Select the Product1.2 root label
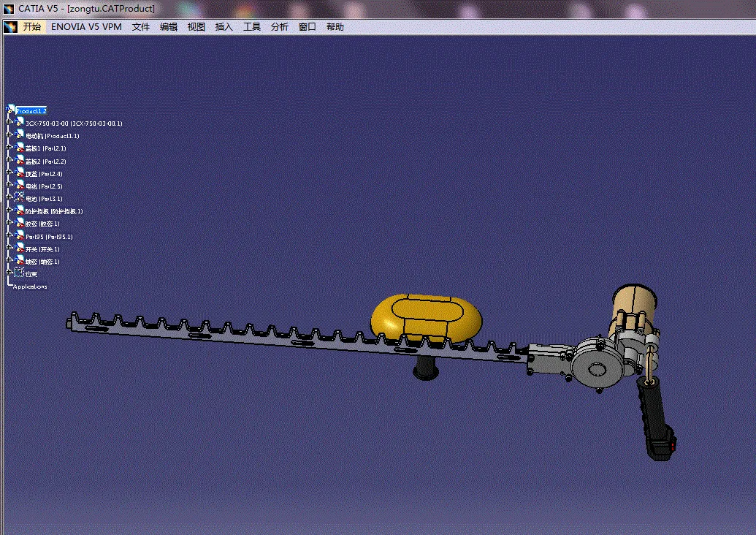 coord(31,111)
